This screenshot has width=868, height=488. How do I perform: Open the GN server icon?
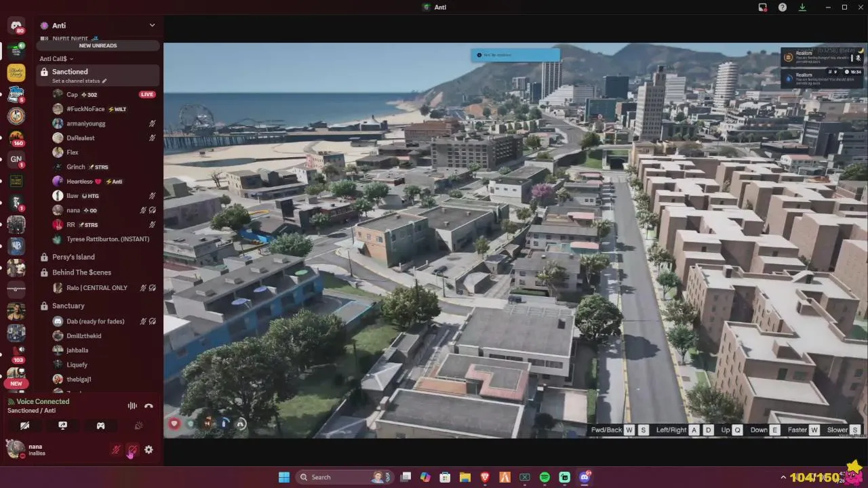pyautogui.click(x=16, y=159)
